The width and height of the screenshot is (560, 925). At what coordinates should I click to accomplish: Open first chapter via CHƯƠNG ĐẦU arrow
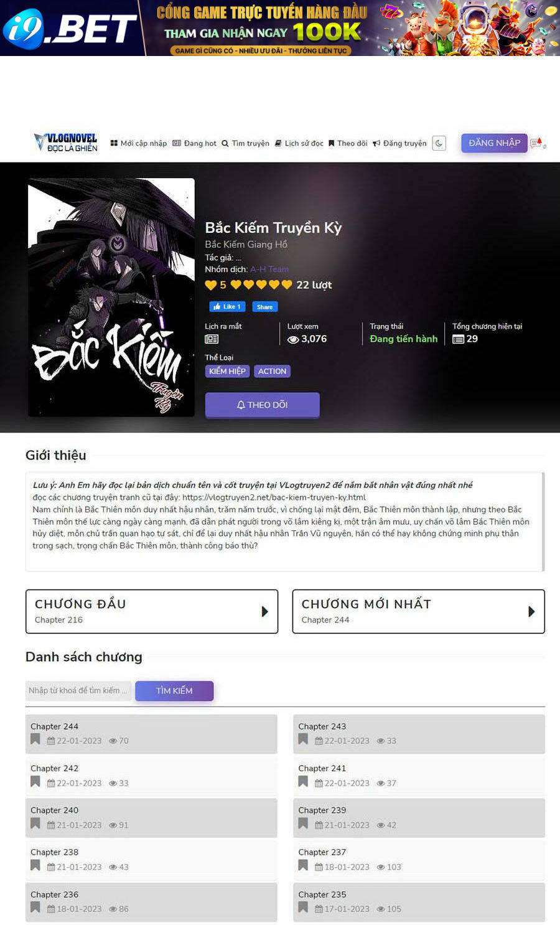[x=264, y=611]
